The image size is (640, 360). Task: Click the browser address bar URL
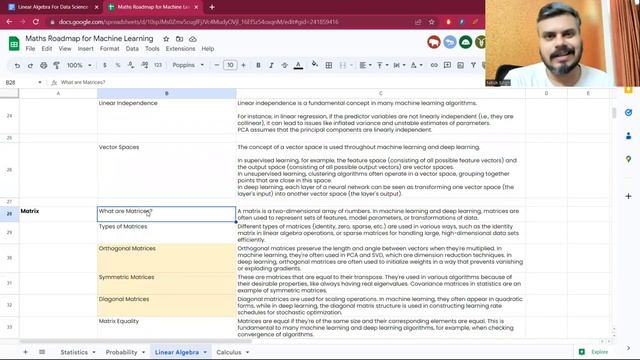click(198, 22)
